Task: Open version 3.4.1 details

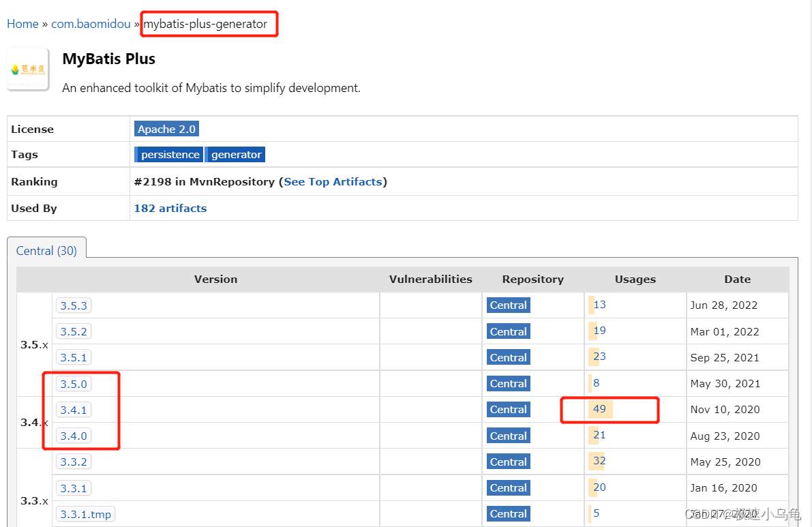Action: pos(73,409)
